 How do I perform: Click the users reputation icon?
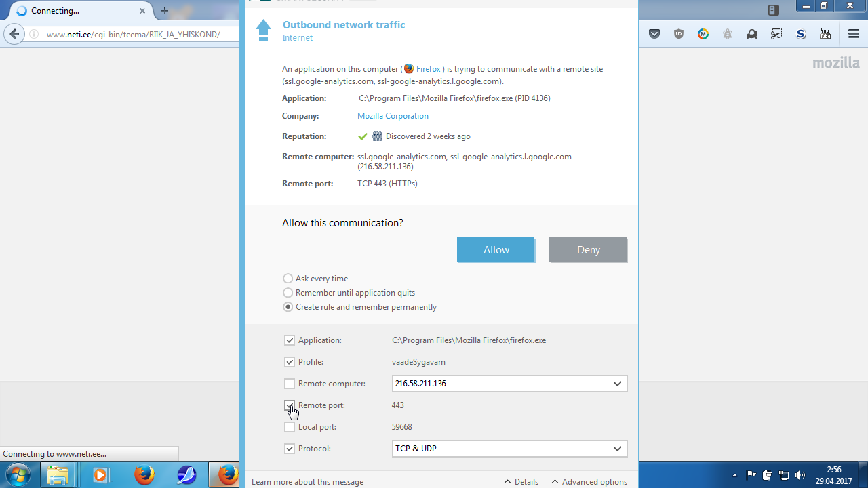click(x=378, y=136)
